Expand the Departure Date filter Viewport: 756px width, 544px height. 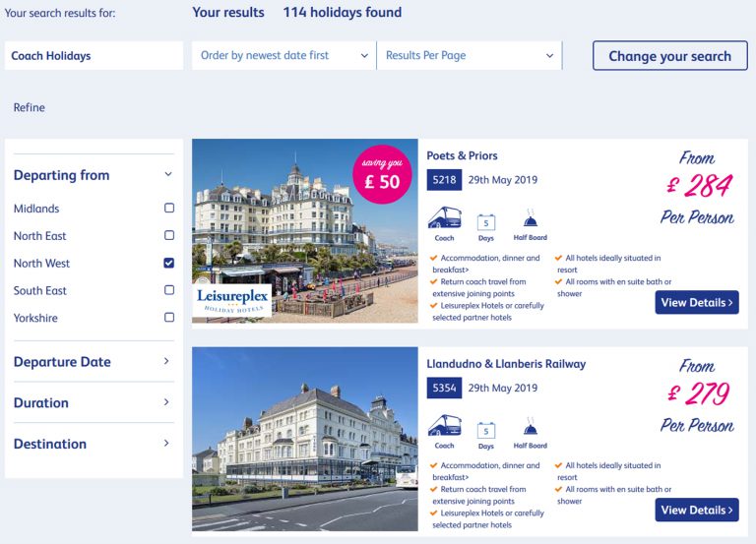94,361
